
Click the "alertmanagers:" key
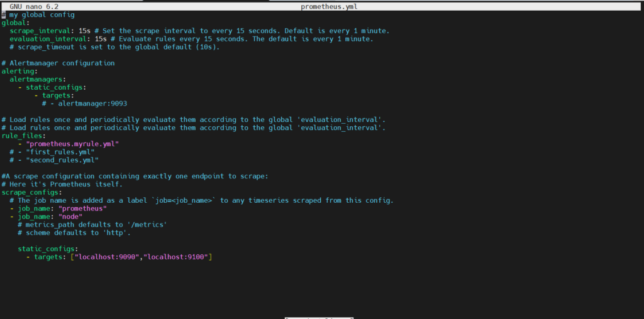(x=38, y=79)
